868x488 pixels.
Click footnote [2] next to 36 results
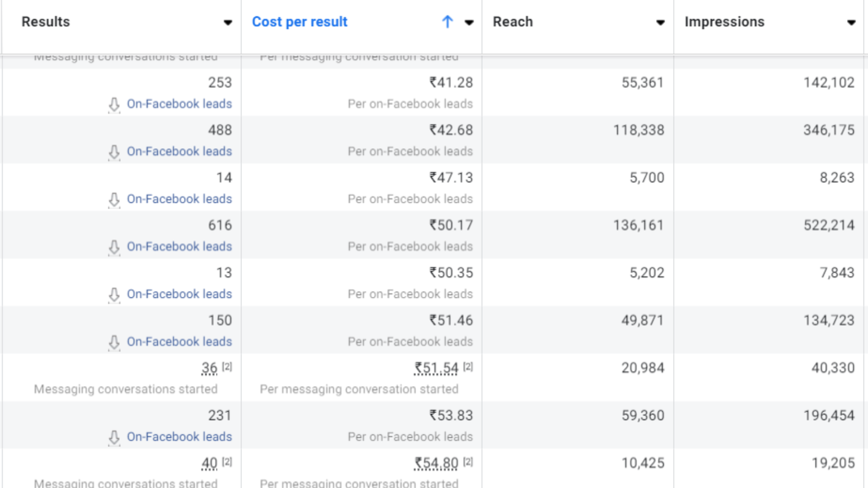[x=227, y=366]
